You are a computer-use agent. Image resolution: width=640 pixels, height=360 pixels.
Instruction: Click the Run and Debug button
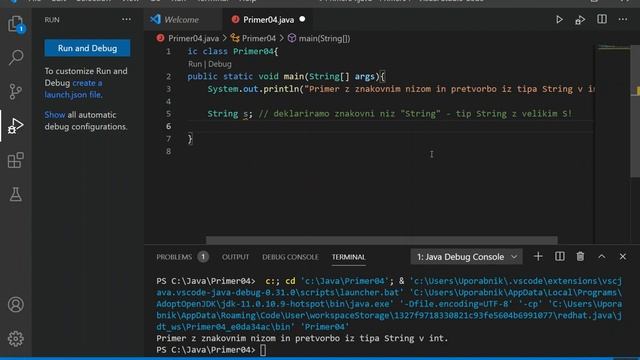(87, 48)
